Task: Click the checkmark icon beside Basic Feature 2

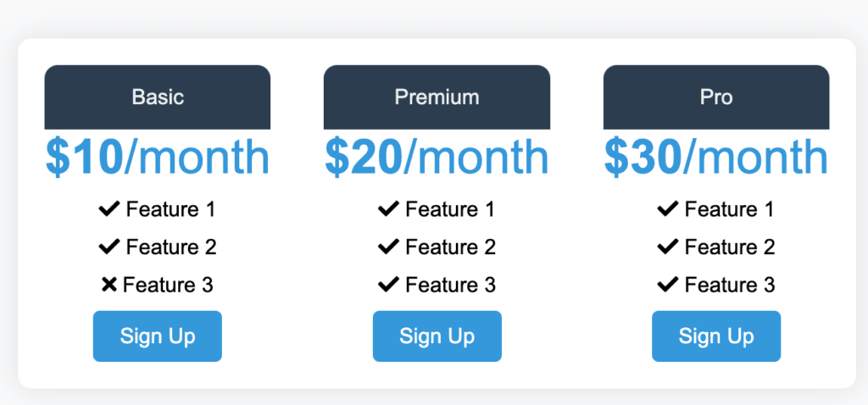Action: click(x=109, y=247)
